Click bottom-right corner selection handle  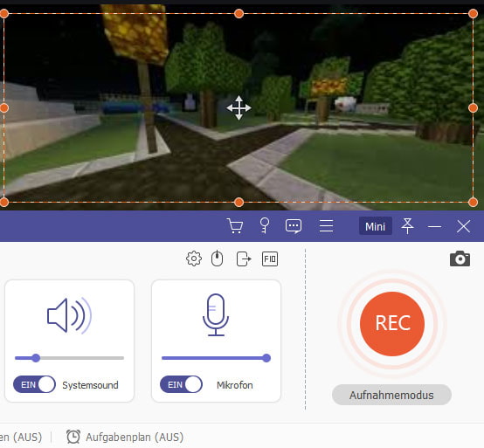click(x=473, y=203)
